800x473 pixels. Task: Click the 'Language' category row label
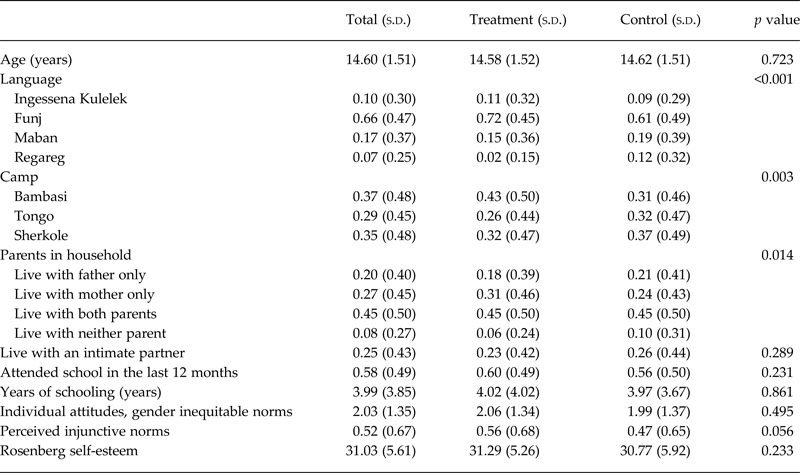[x=32, y=78]
